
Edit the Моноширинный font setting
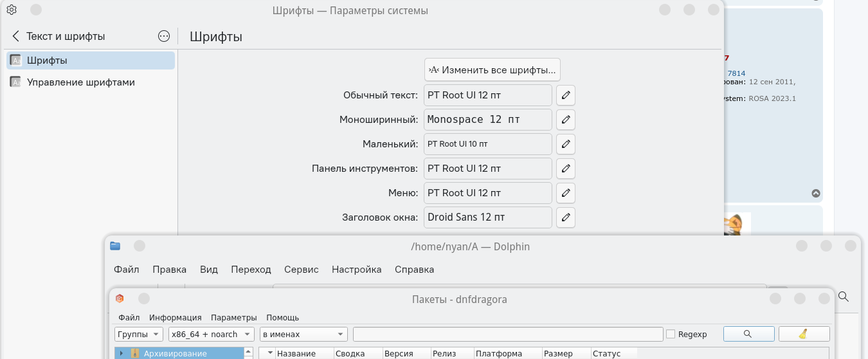click(x=565, y=120)
